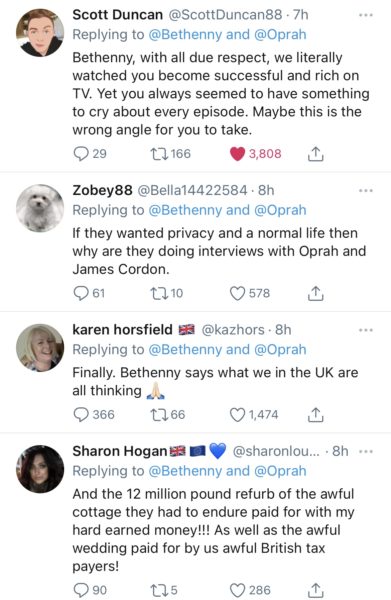The image size is (391, 600).
Task: Open more options on karen horsfield's tweet
Action: (x=366, y=330)
